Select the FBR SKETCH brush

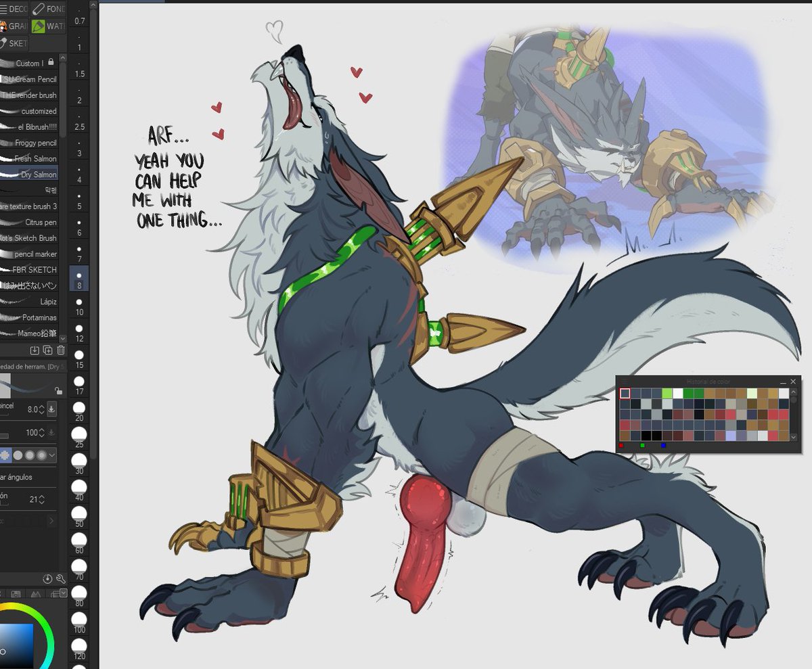29,269
